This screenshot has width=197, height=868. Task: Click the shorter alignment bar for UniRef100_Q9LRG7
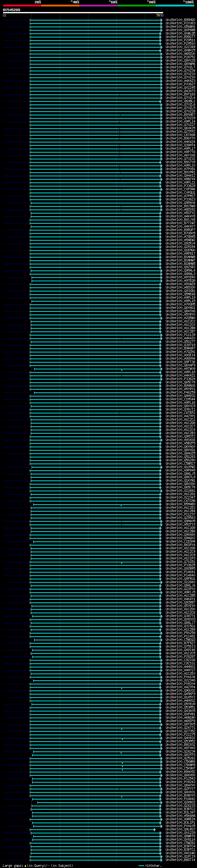pos(93,830)
